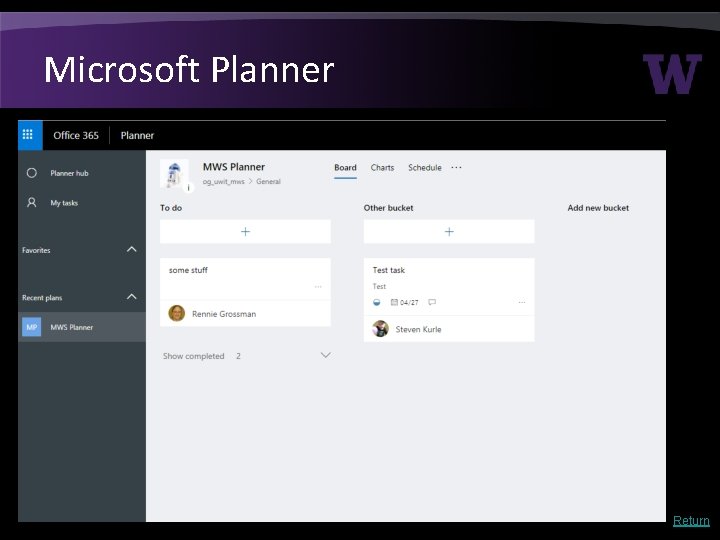Open Planner hub circle icon

(32, 173)
